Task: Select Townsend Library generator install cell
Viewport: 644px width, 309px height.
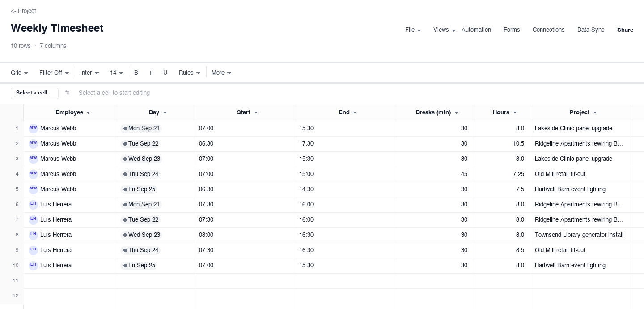Action: click(580, 235)
